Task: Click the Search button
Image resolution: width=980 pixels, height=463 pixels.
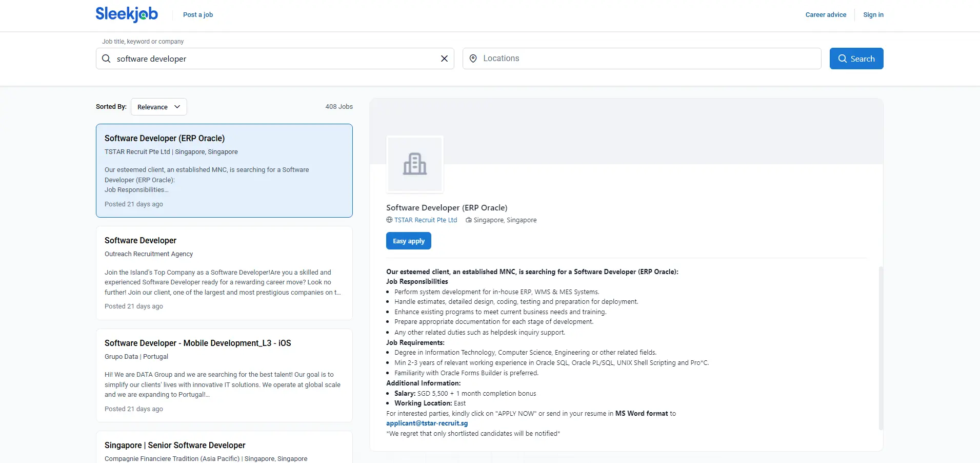Action: click(x=856, y=59)
